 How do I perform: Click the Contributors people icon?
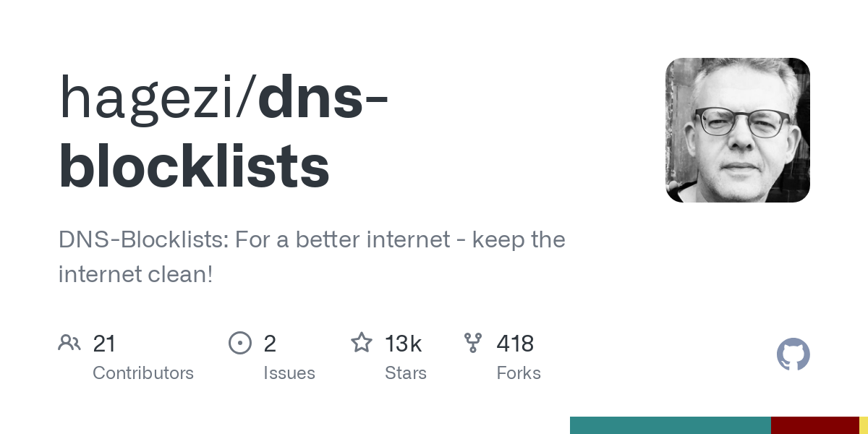point(69,343)
